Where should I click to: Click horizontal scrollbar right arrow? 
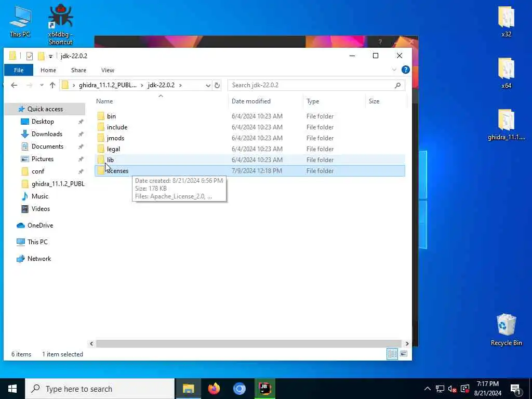coord(407,344)
